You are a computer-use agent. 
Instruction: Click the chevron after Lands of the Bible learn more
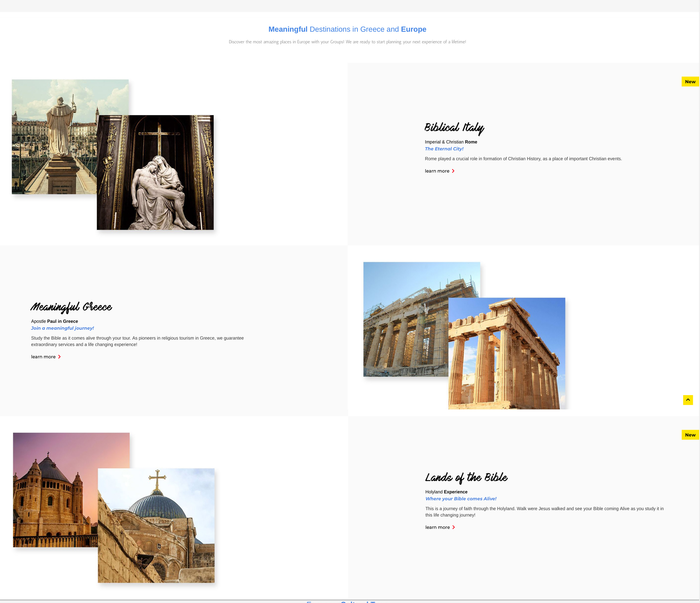[454, 527]
